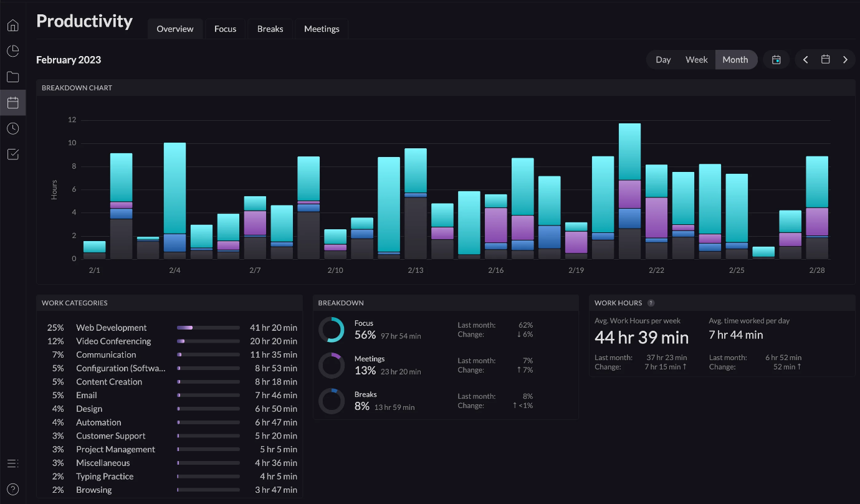Open the date picker calendar icon
Image resolution: width=860 pixels, height=504 pixels.
pos(825,59)
